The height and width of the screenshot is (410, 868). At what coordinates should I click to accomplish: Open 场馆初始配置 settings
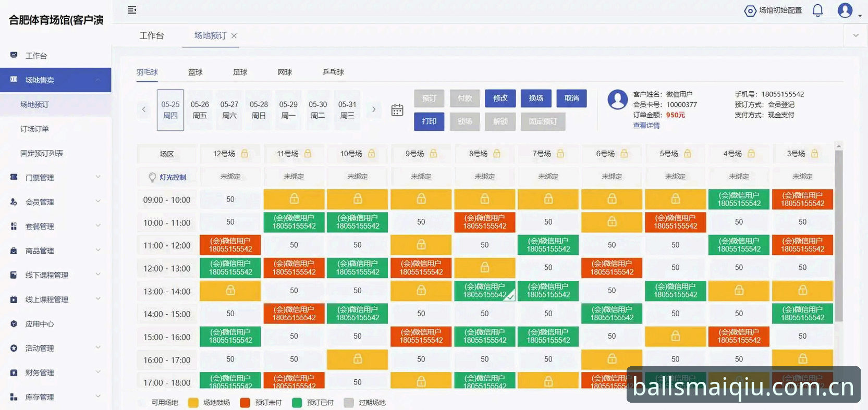pos(773,10)
